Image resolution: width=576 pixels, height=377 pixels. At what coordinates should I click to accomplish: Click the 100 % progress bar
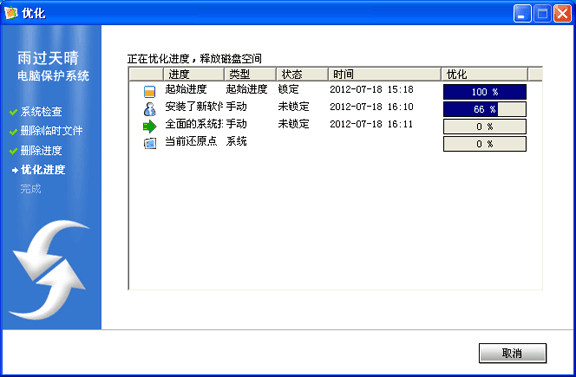[485, 92]
